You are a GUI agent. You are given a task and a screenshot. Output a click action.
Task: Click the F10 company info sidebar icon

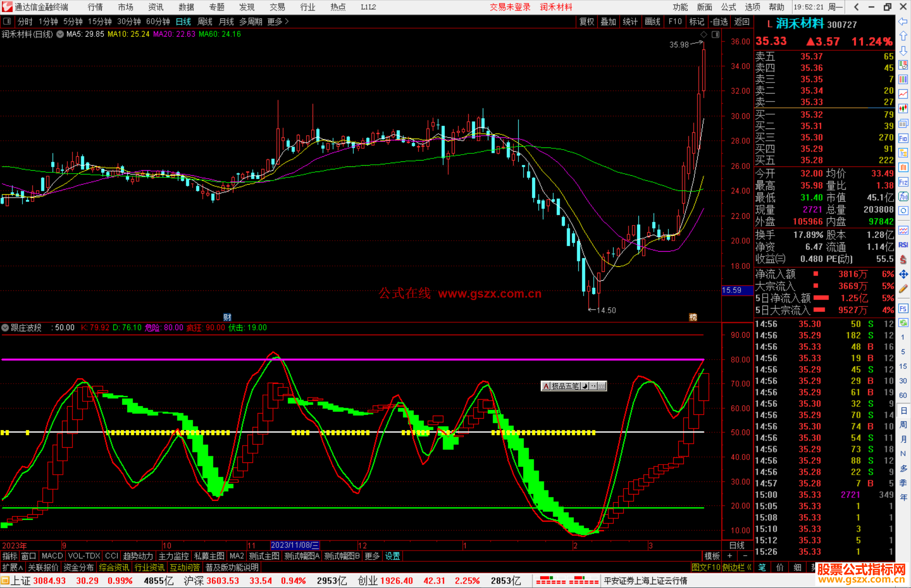pyautogui.click(x=903, y=138)
